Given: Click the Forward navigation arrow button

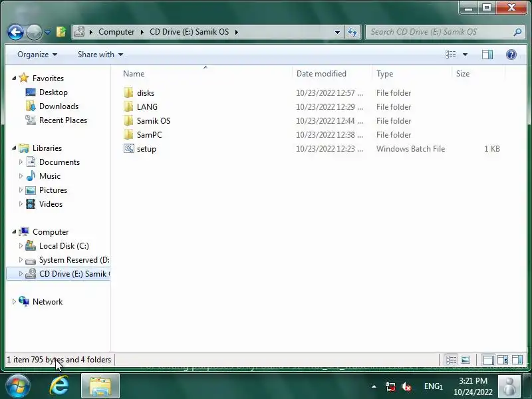Looking at the screenshot, I should (x=34, y=33).
